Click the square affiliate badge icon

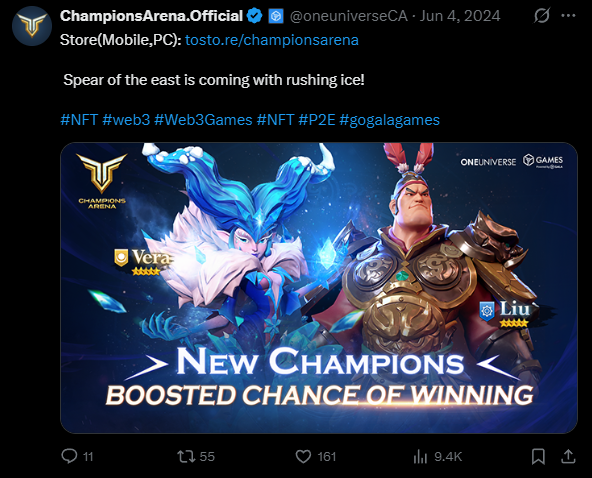[x=276, y=16]
